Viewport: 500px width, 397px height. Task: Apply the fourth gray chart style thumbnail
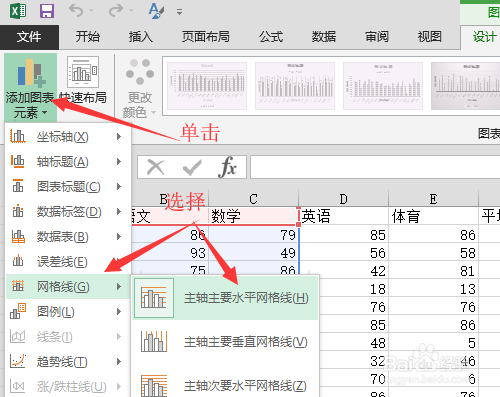tap(465, 86)
